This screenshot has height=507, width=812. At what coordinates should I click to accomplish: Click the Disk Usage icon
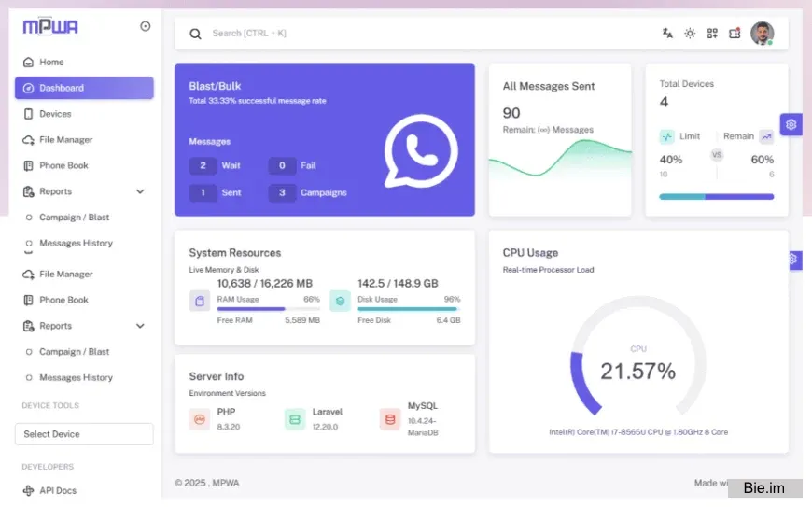click(x=340, y=301)
